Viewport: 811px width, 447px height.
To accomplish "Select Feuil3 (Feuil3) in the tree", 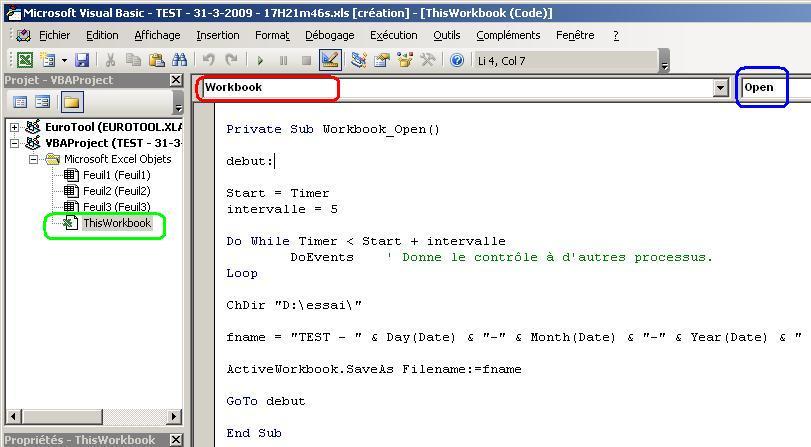I will (116, 207).
